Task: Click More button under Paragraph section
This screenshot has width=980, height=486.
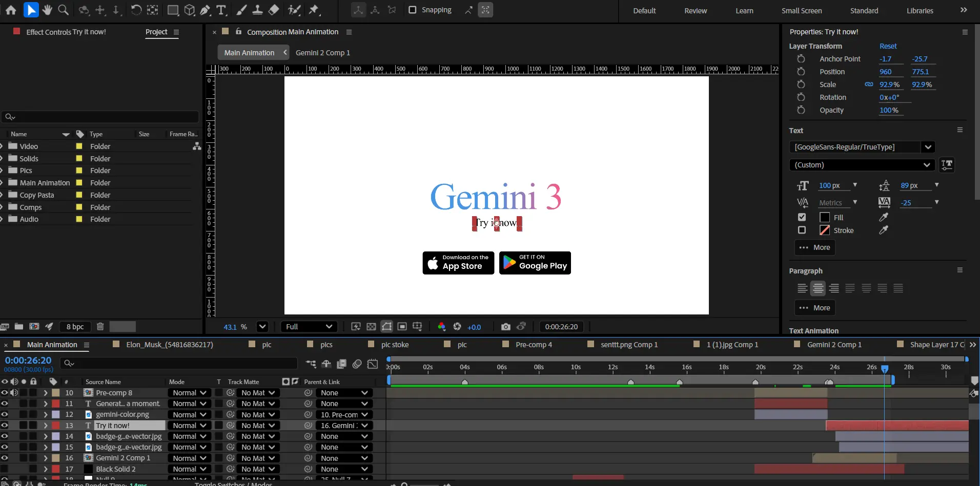Action: pyautogui.click(x=815, y=308)
